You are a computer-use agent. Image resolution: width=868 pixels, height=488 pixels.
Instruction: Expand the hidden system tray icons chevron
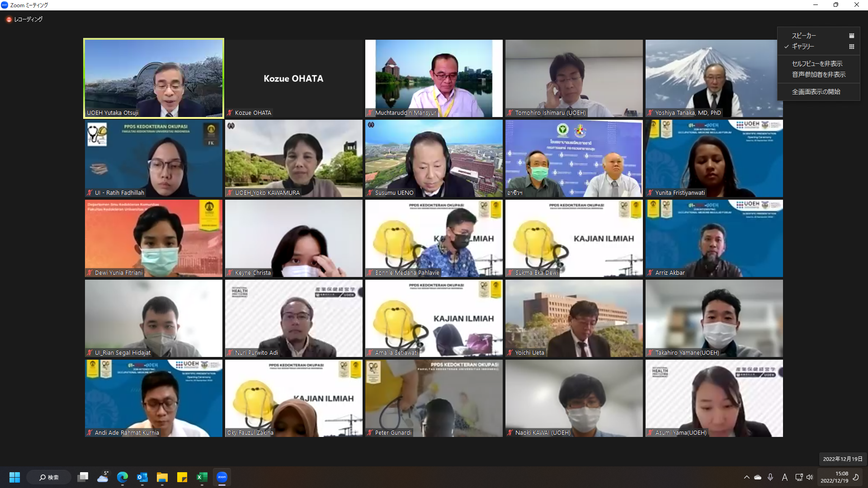pos(746,477)
